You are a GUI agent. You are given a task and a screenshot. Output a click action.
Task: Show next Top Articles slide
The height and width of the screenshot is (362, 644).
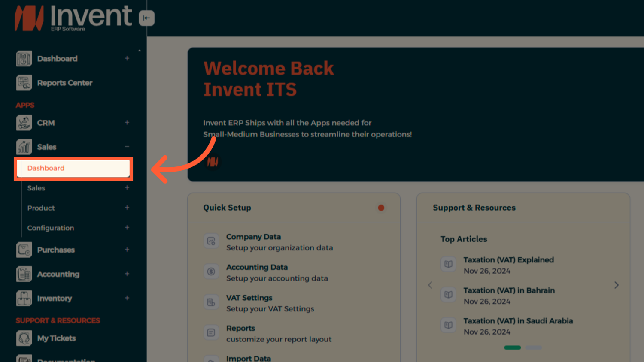pos(617,285)
